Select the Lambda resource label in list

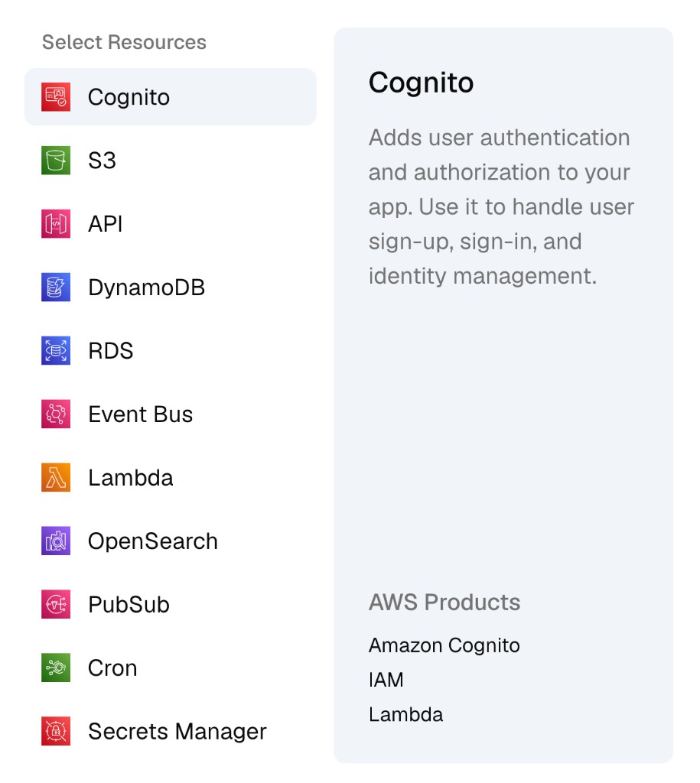click(x=130, y=478)
